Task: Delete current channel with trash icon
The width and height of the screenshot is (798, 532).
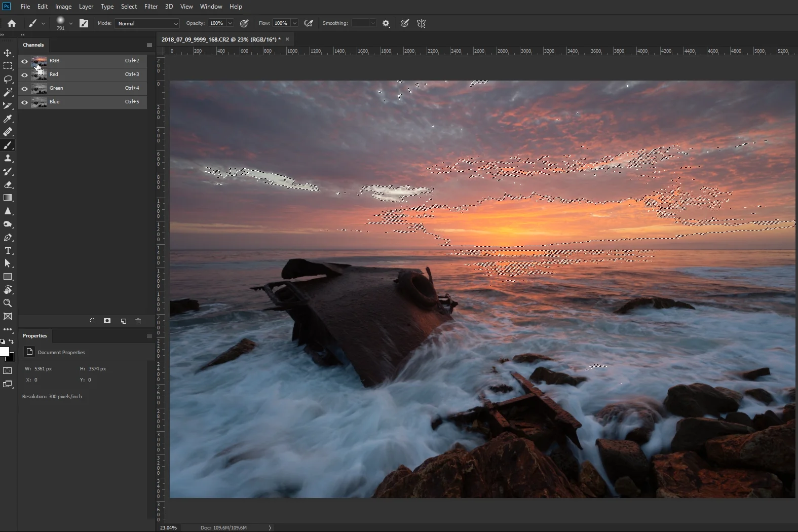Action: point(138,321)
